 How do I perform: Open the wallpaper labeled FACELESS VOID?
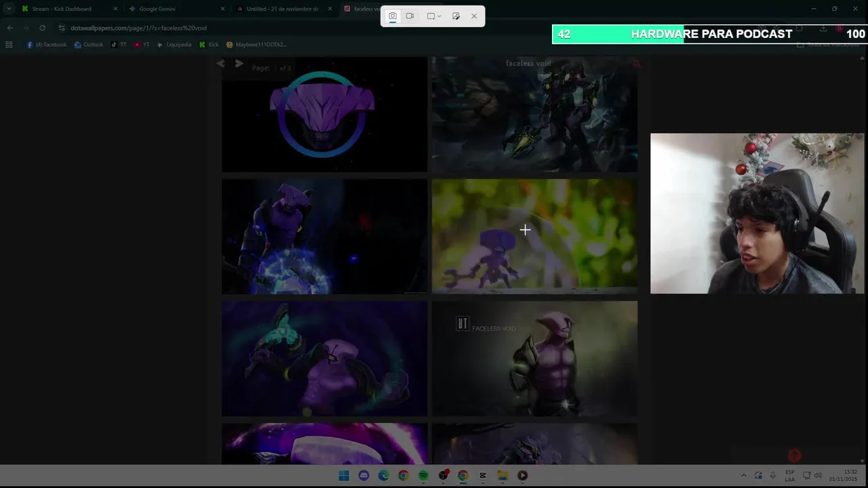pos(534,359)
